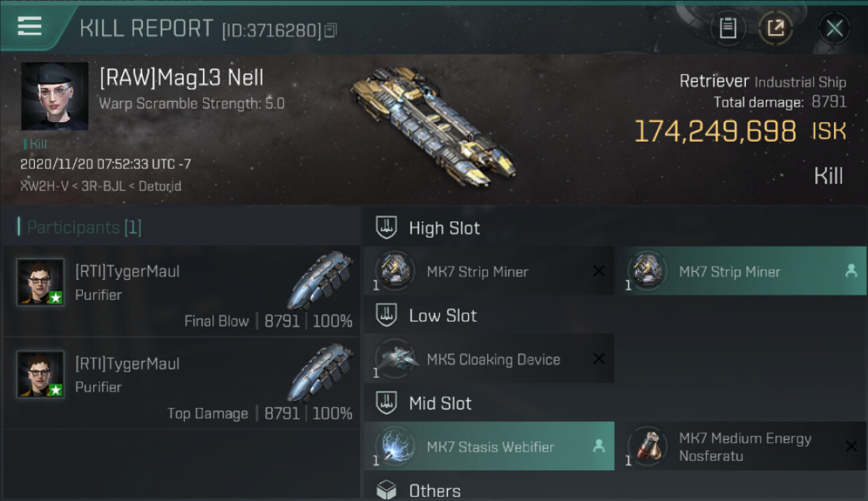Close the kill report window
This screenshot has width=868, height=501.
[x=834, y=28]
